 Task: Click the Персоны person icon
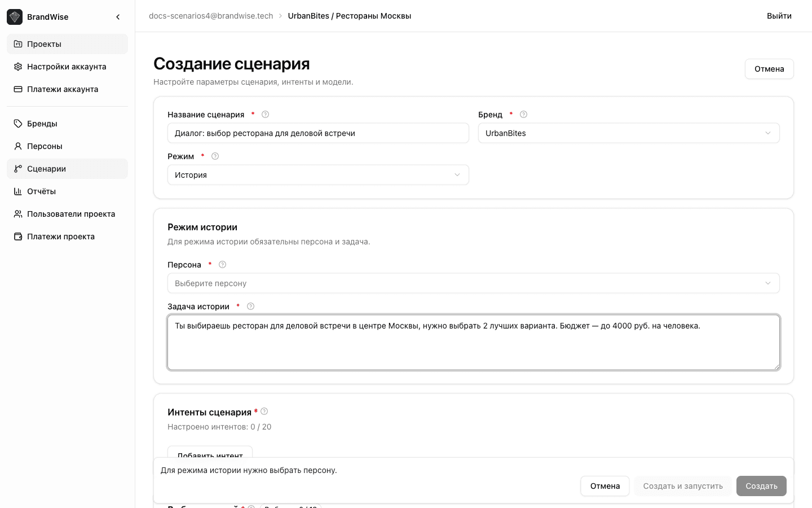tap(17, 146)
